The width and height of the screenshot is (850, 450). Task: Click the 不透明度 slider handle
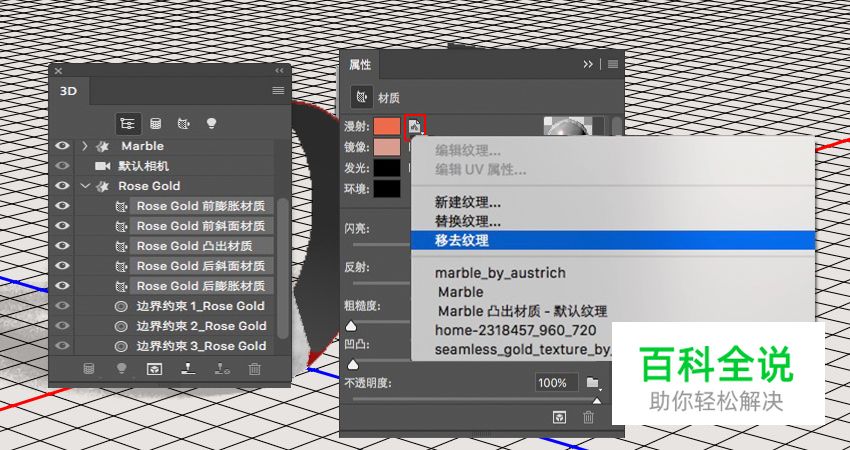[597, 401]
